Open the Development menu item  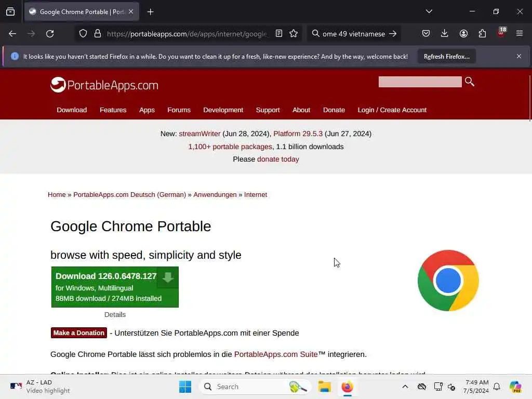coord(223,110)
